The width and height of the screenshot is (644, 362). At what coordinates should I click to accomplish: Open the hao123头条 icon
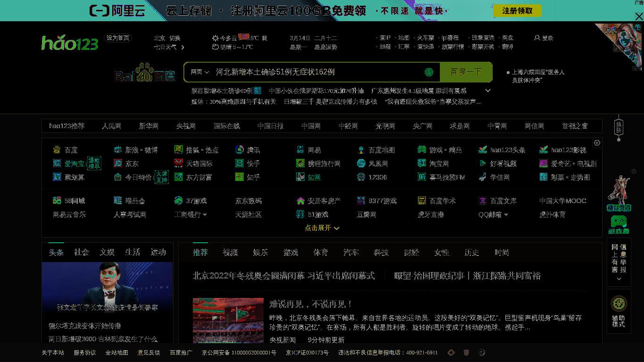click(483, 150)
